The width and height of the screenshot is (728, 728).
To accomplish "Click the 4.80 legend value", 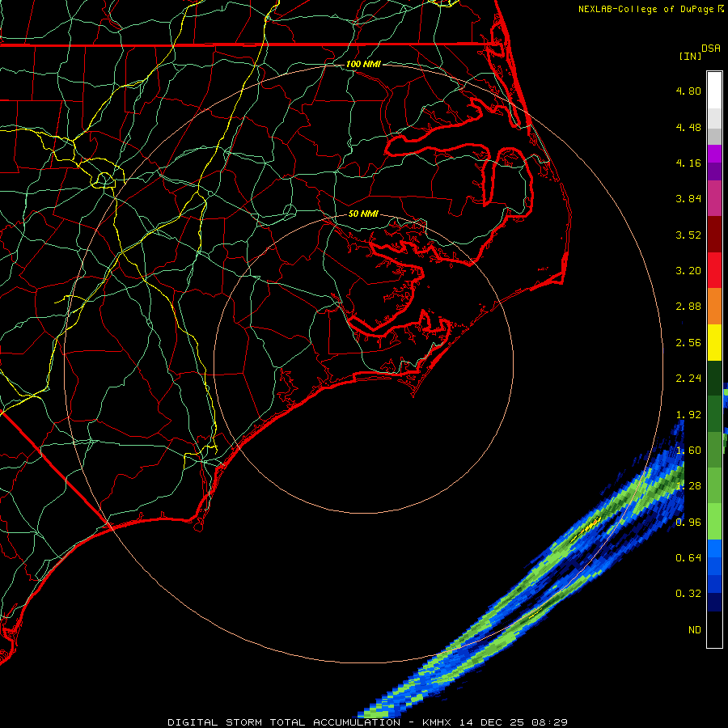I will click(x=688, y=91).
